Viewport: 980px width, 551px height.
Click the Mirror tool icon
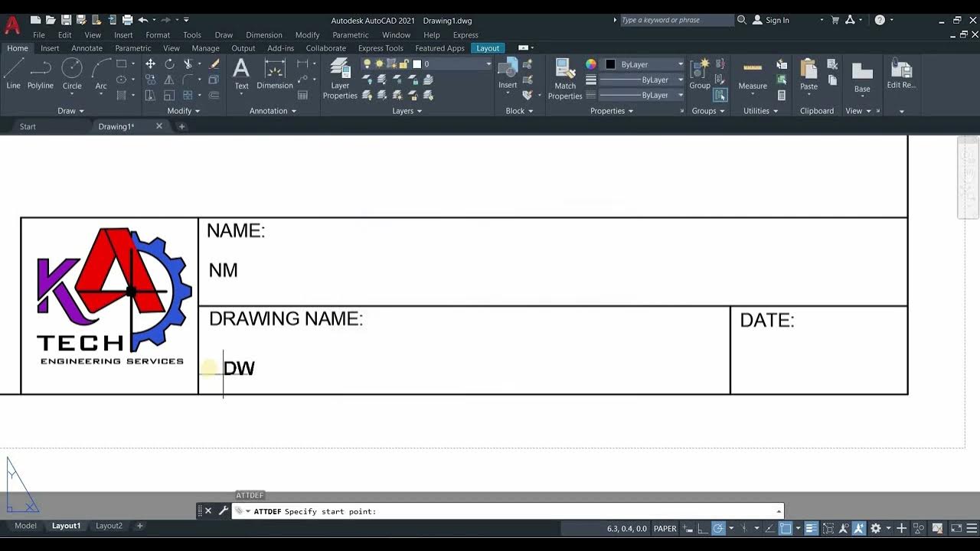click(x=169, y=80)
